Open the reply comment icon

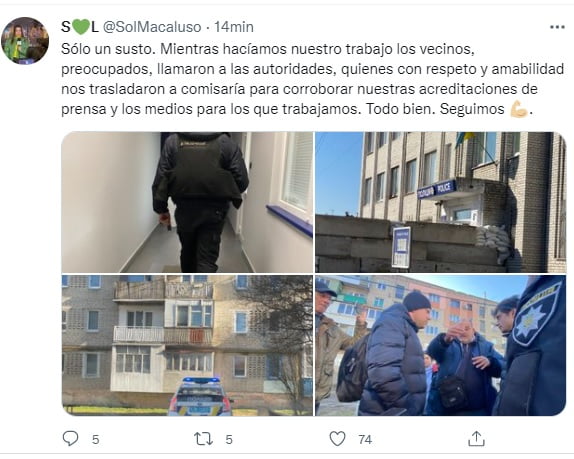point(70,438)
